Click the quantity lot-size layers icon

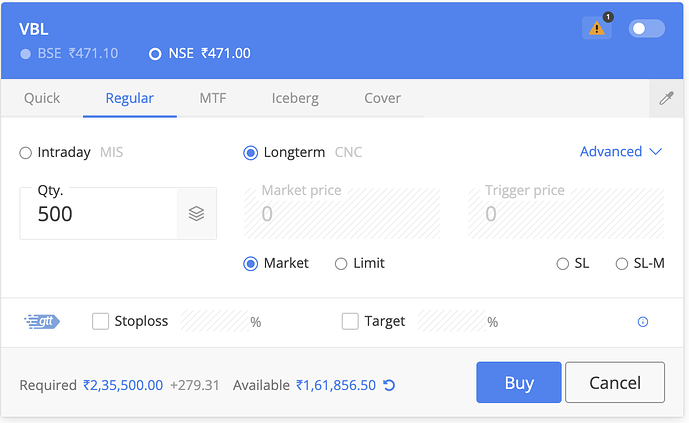click(x=196, y=213)
